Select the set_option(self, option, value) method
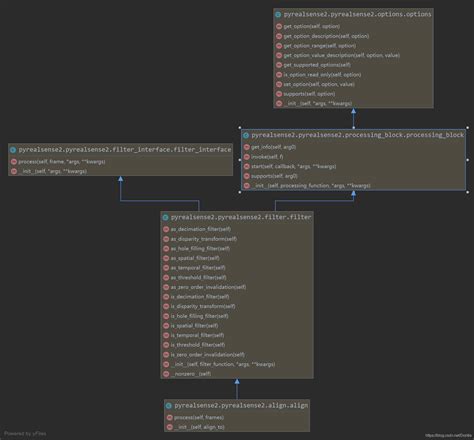 click(x=319, y=84)
